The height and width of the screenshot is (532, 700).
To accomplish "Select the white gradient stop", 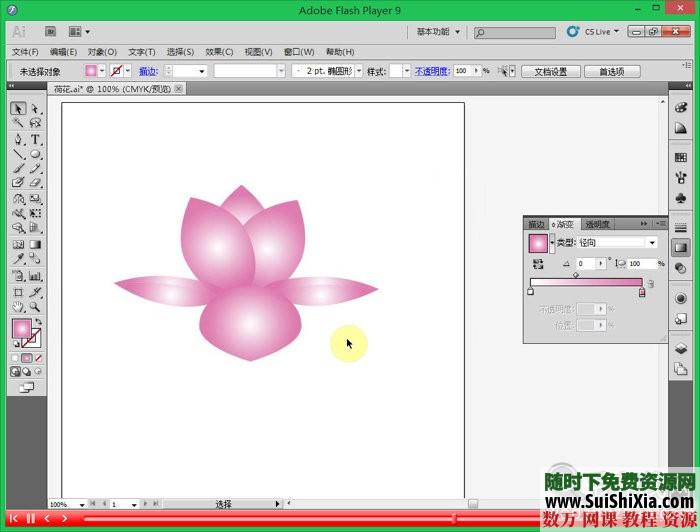I will click(530, 291).
